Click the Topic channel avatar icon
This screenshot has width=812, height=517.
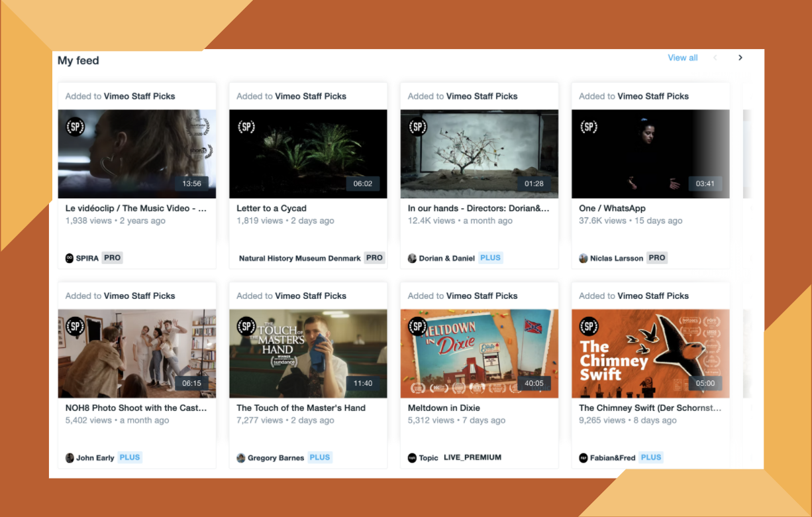pos(412,457)
